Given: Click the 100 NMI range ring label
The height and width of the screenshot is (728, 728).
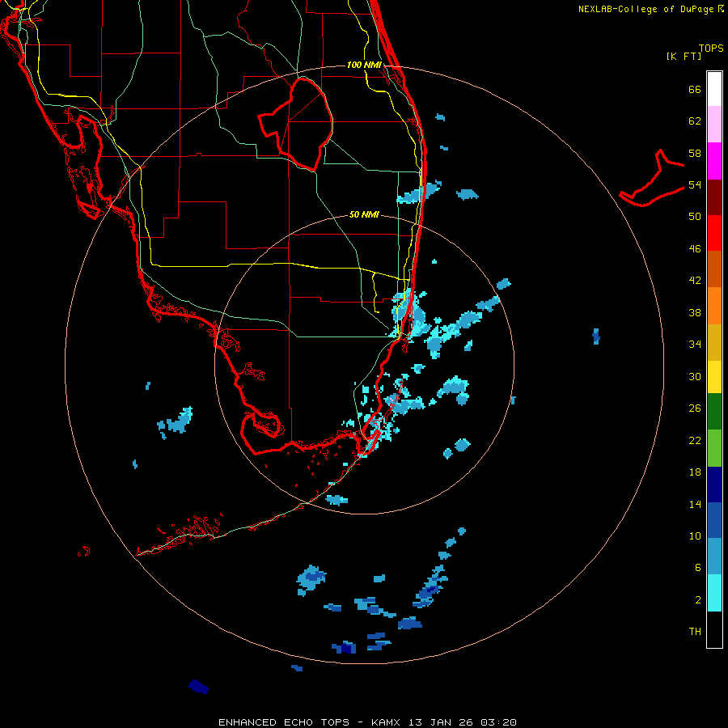Looking at the screenshot, I should 364,65.
